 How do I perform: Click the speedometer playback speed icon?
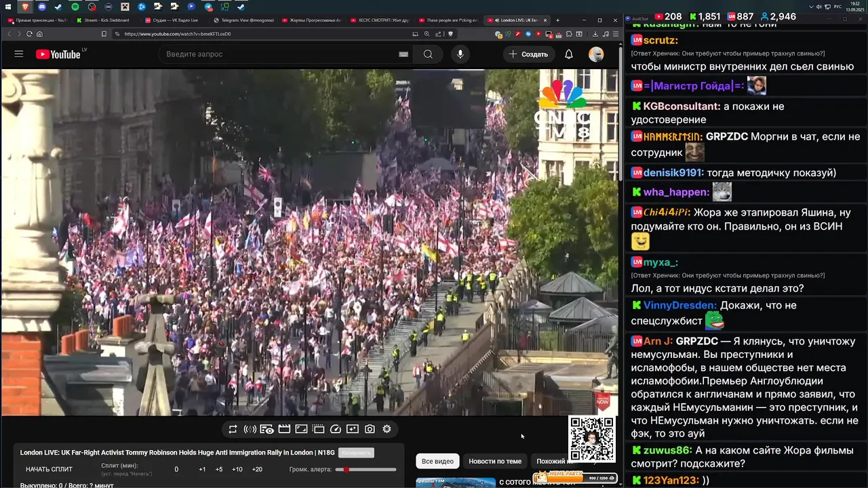[x=335, y=429]
